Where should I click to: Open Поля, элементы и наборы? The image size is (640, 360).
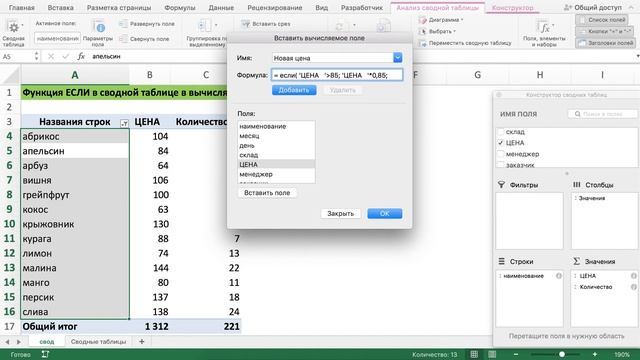point(544,33)
